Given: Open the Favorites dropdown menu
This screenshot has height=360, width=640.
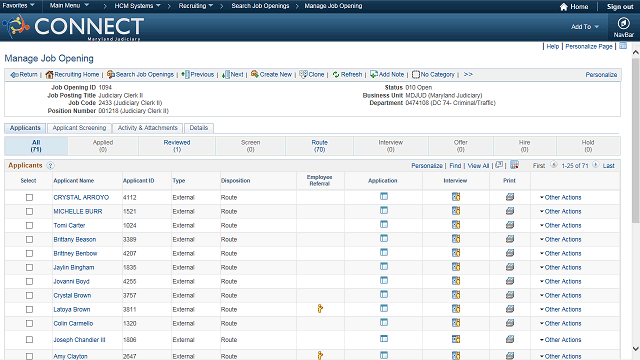Looking at the screenshot, I should click(18, 6).
